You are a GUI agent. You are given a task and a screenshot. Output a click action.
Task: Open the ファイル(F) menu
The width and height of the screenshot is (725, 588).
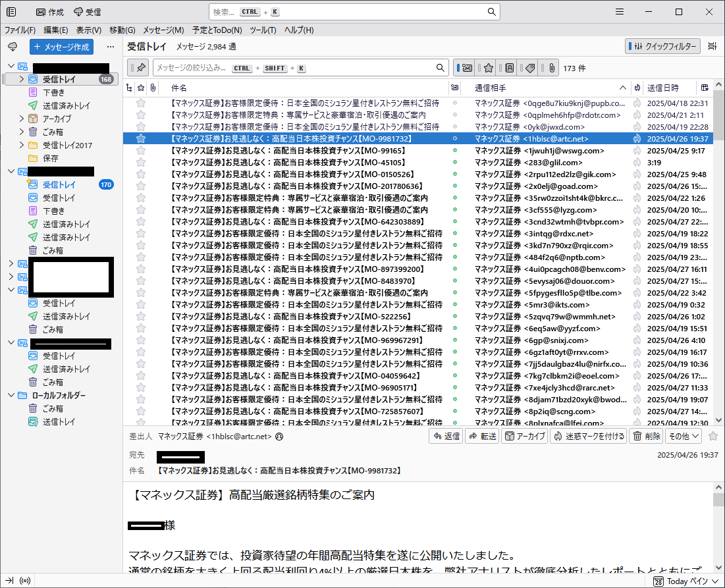pos(20,30)
